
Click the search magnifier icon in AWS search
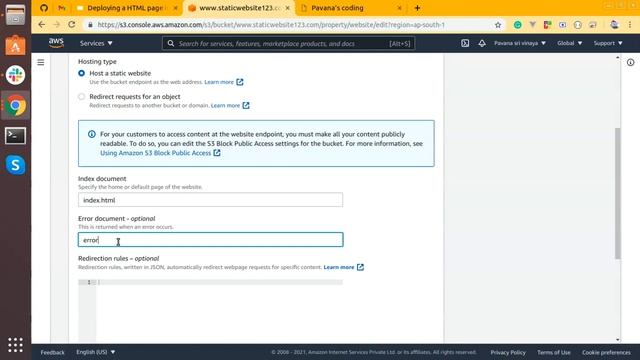(171, 43)
